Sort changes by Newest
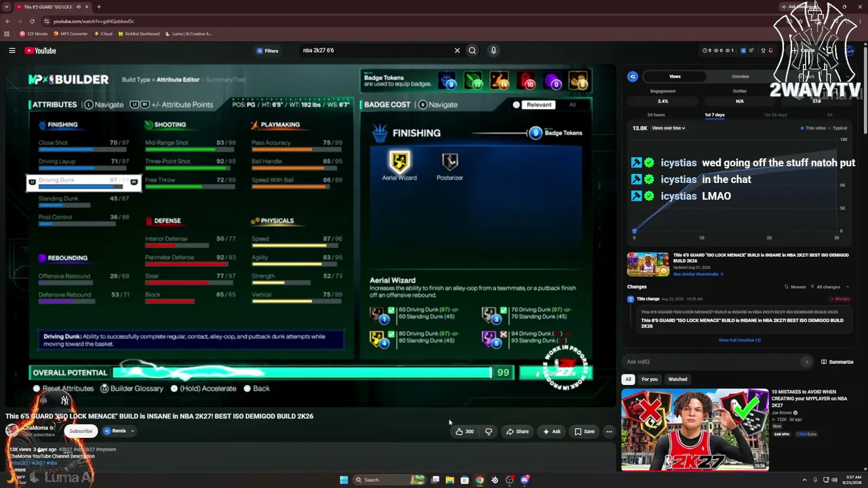The width and height of the screenshot is (868, 488). pyautogui.click(x=795, y=287)
